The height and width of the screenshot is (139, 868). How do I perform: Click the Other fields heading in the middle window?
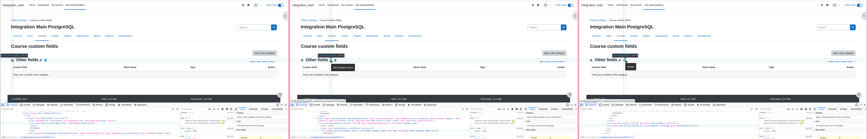(317, 60)
